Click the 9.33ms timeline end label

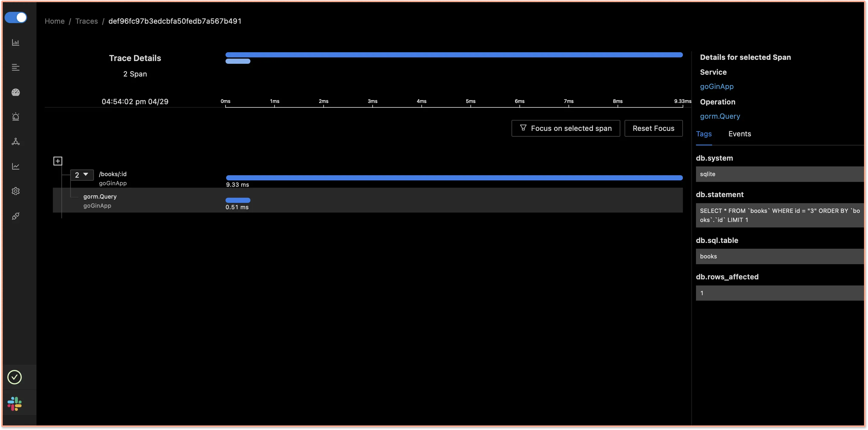pyautogui.click(x=682, y=101)
